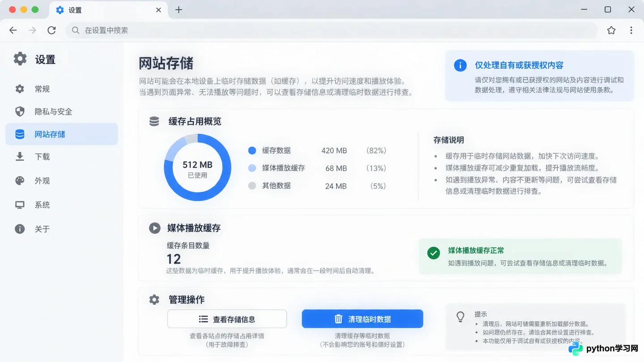Click the green checkmark status icon
Screen dimensions: 644x362
[x=433, y=253]
